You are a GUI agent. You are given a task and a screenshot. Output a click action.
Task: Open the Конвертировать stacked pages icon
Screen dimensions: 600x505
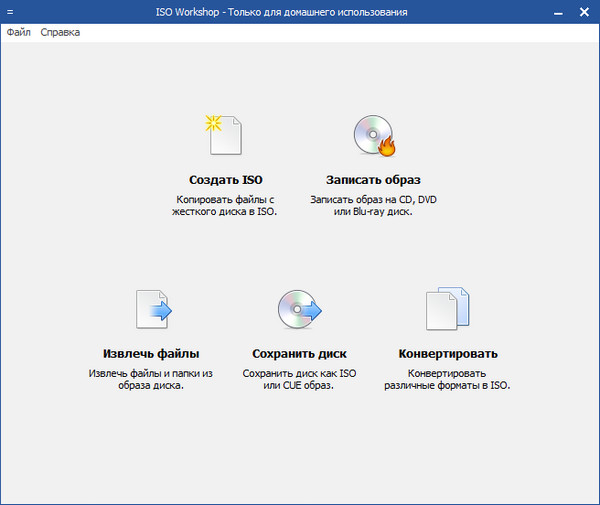click(x=447, y=309)
